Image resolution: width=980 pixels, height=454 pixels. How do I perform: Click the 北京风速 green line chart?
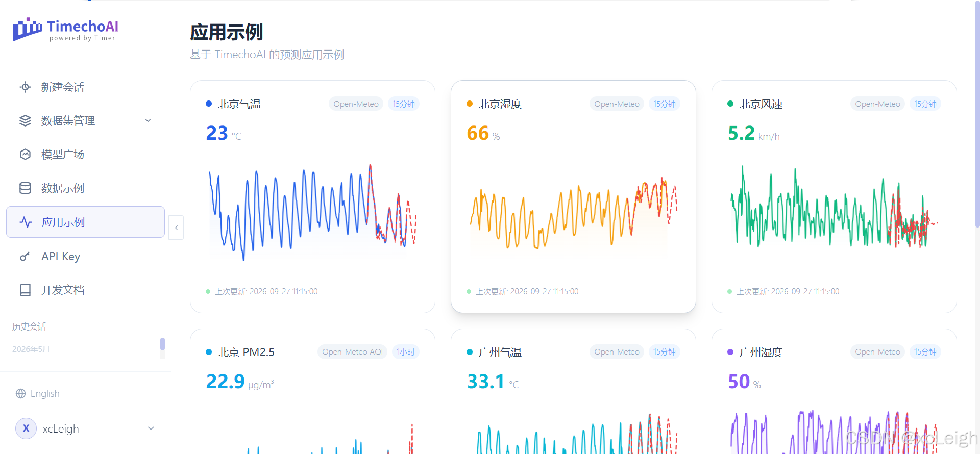pos(834,207)
